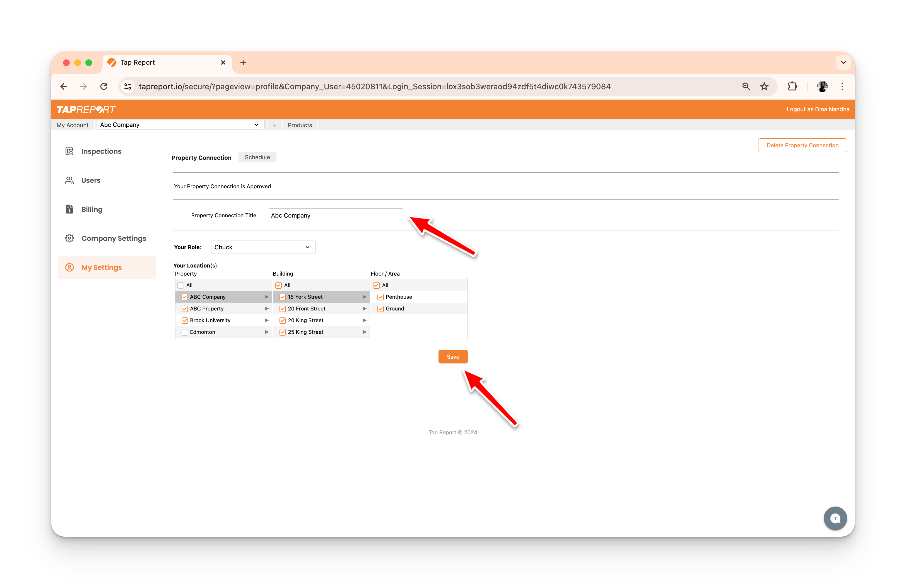Image resolution: width=906 pixels, height=588 pixels.
Task: Uncheck the Penthouse floor checkbox
Action: tap(380, 297)
